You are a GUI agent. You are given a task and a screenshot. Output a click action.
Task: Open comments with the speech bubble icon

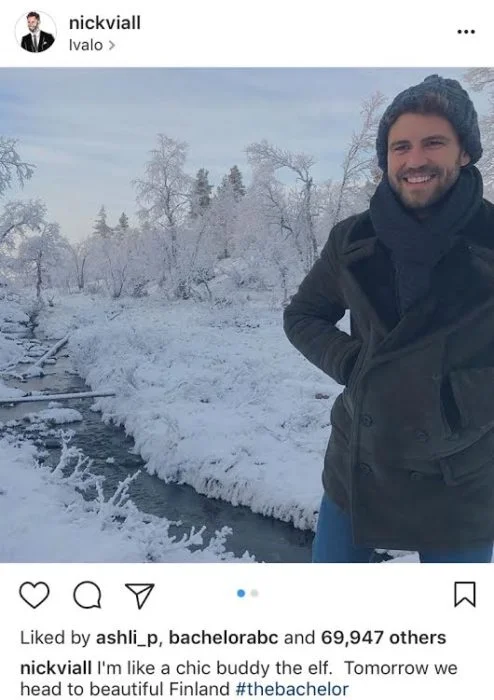[87, 595]
